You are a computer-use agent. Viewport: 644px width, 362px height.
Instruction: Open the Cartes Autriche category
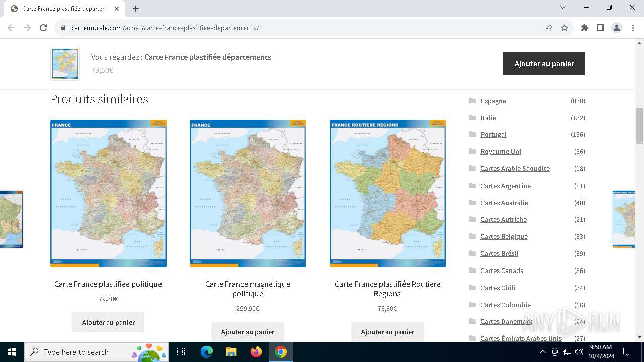[x=504, y=219]
